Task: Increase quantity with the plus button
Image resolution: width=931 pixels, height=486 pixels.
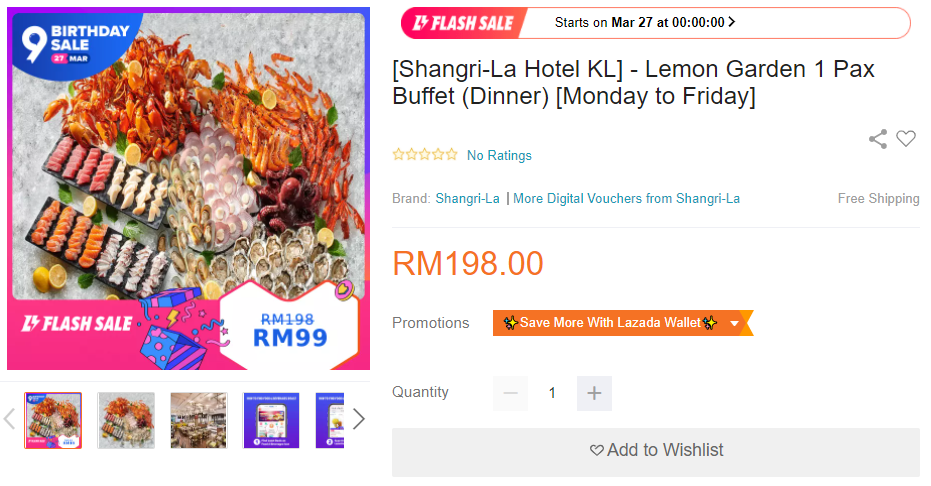Action: pyautogui.click(x=594, y=393)
